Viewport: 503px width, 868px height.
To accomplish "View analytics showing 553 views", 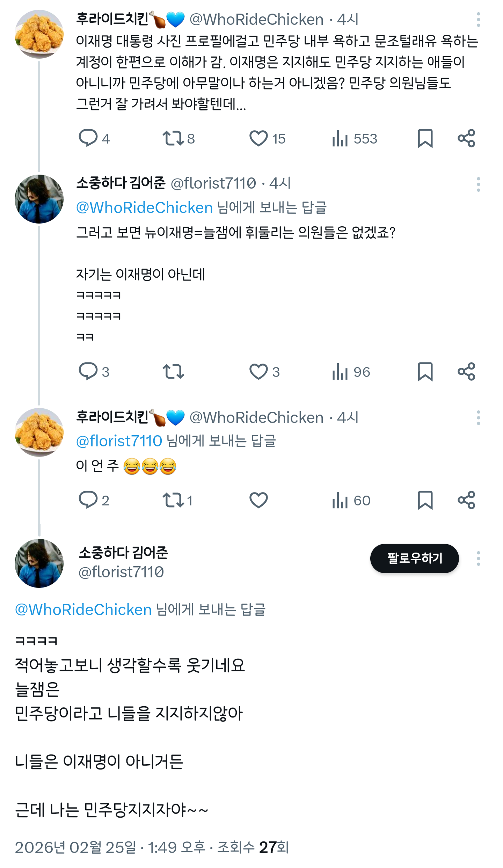I will (x=354, y=138).
